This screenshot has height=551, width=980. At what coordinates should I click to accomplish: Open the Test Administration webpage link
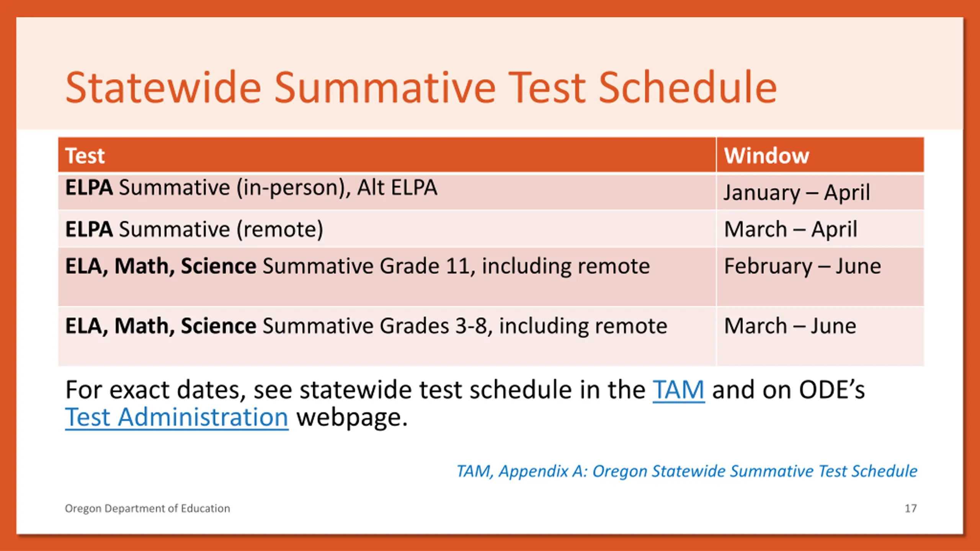tap(176, 417)
